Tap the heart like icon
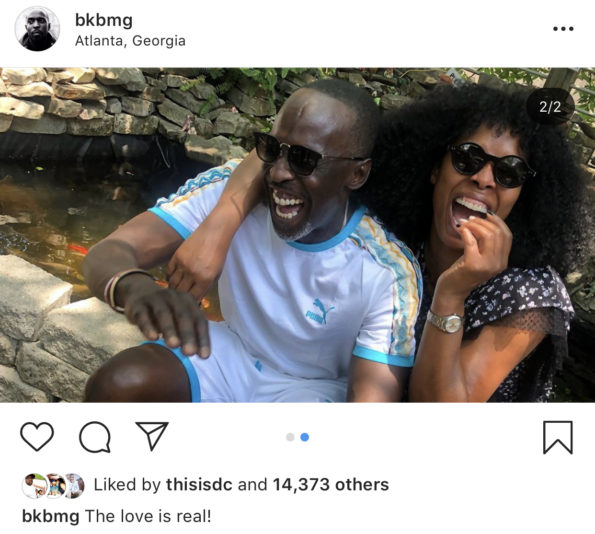Image resolution: width=595 pixels, height=534 pixels. (37, 436)
